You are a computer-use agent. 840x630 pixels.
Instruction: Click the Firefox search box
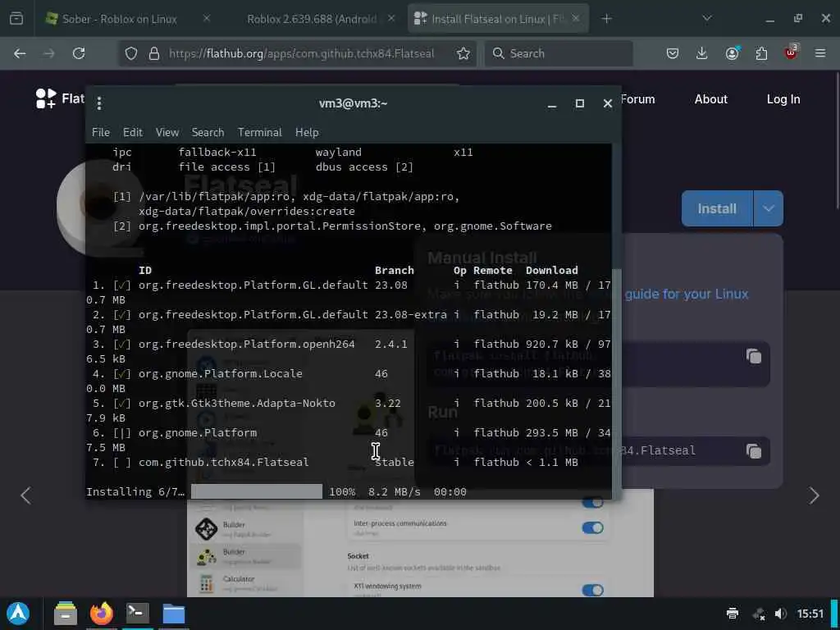coord(559,53)
